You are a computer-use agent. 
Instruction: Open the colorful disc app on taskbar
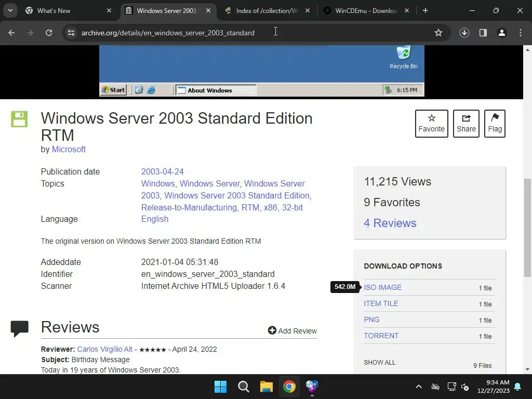(312, 387)
